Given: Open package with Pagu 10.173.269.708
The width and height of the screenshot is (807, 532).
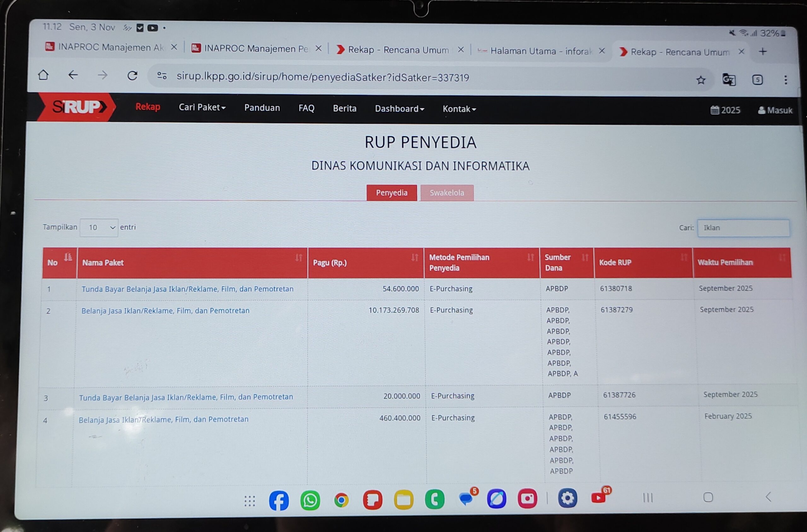Looking at the screenshot, I should click(165, 310).
